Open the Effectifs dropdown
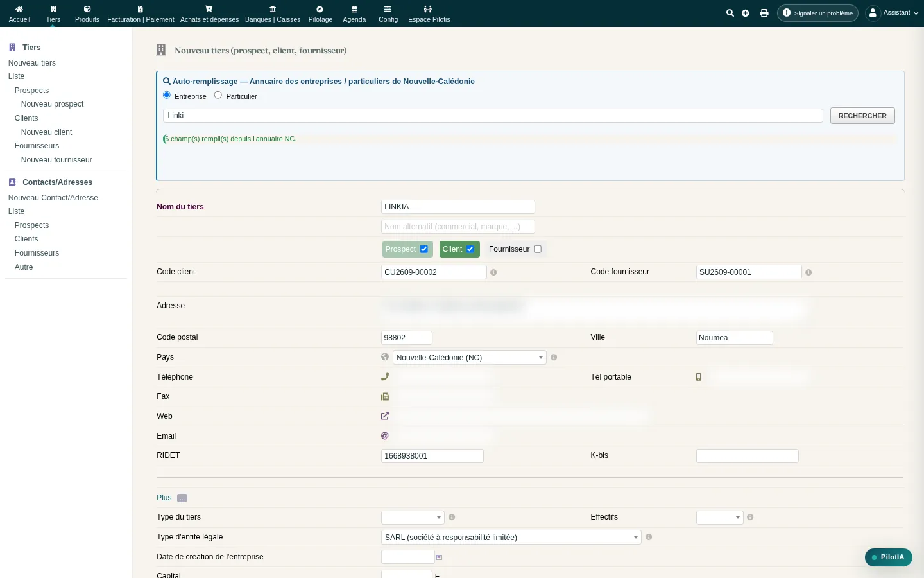The height and width of the screenshot is (578, 924). pyautogui.click(x=719, y=518)
